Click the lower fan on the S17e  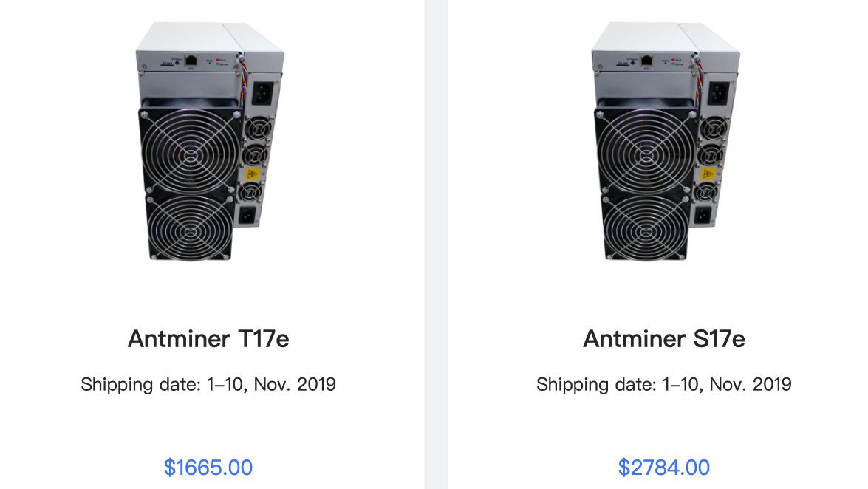[x=646, y=228]
